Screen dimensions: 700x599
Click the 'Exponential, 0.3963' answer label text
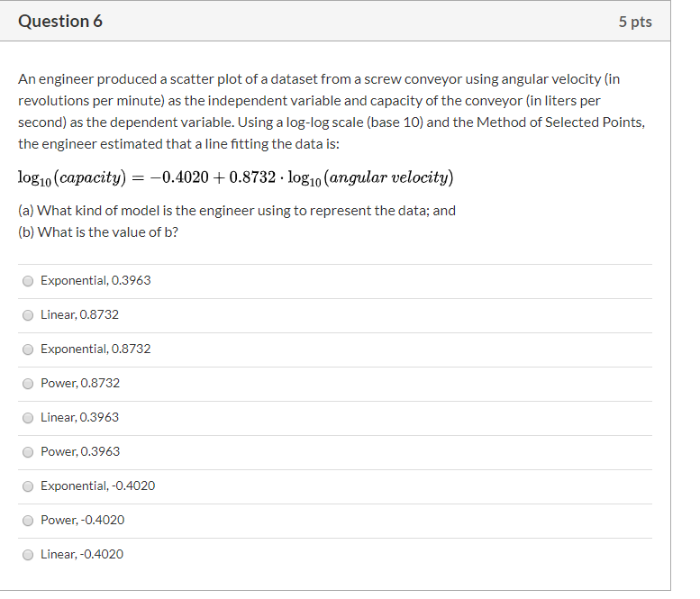[95, 280]
